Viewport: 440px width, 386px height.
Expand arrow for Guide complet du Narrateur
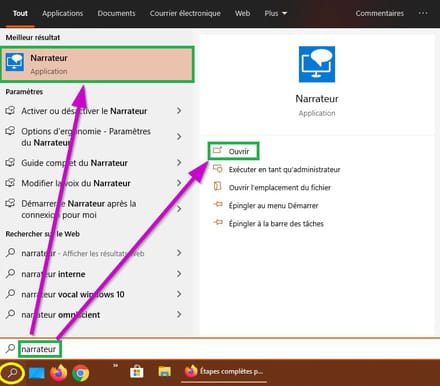[179, 163]
